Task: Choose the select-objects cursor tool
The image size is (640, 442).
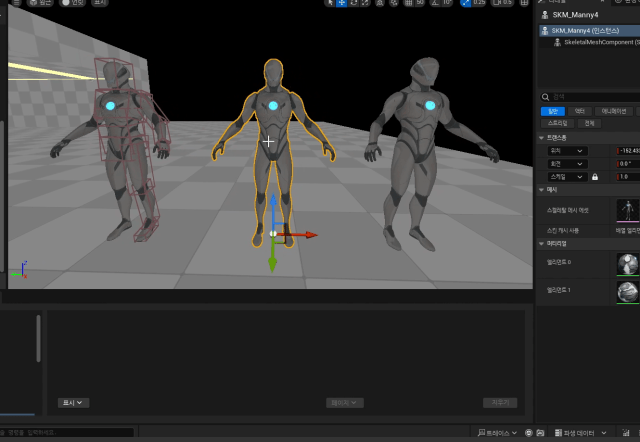Action: click(x=330, y=2)
